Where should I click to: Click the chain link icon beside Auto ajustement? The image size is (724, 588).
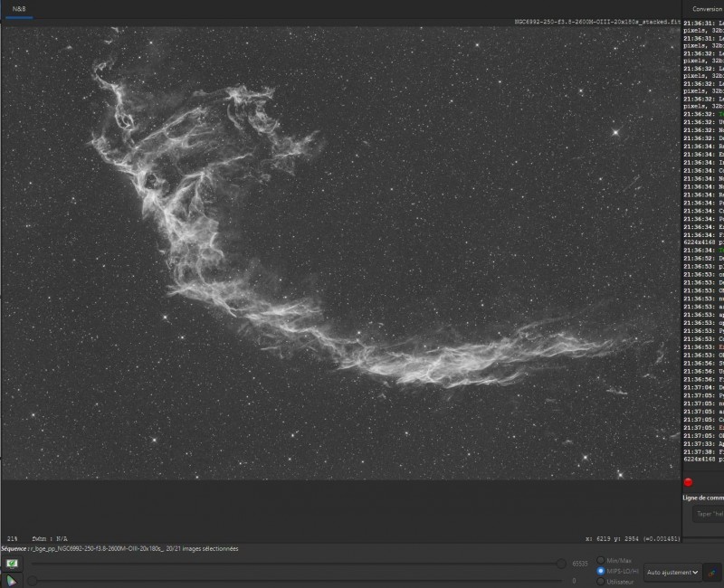(712, 573)
